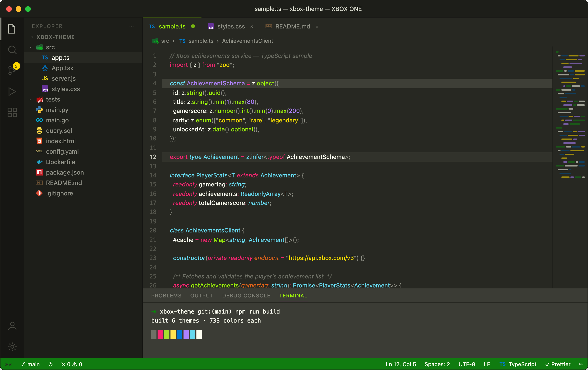588x370 pixels.
Task: Open the Explorer view in activity bar
Action: [12, 29]
